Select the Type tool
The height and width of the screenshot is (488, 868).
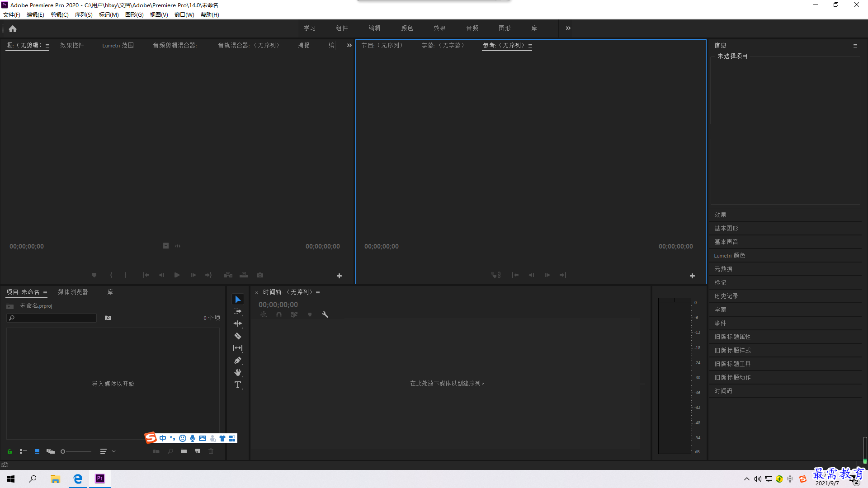point(238,385)
